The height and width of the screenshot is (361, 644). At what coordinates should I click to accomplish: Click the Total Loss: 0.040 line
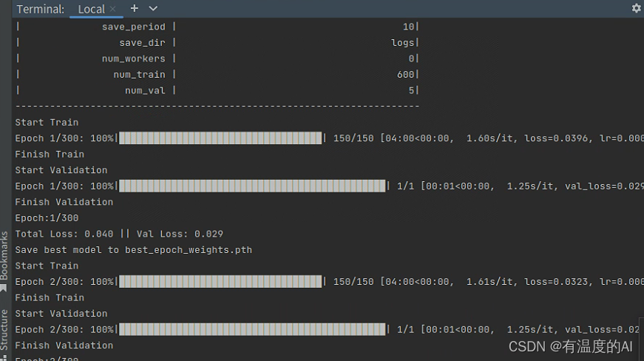click(x=119, y=234)
